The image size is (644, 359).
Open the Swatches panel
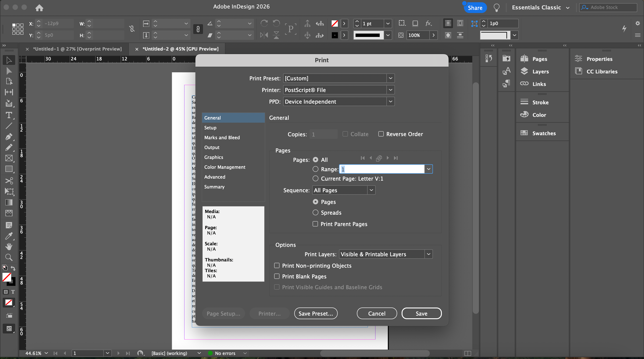coord(544,133)
